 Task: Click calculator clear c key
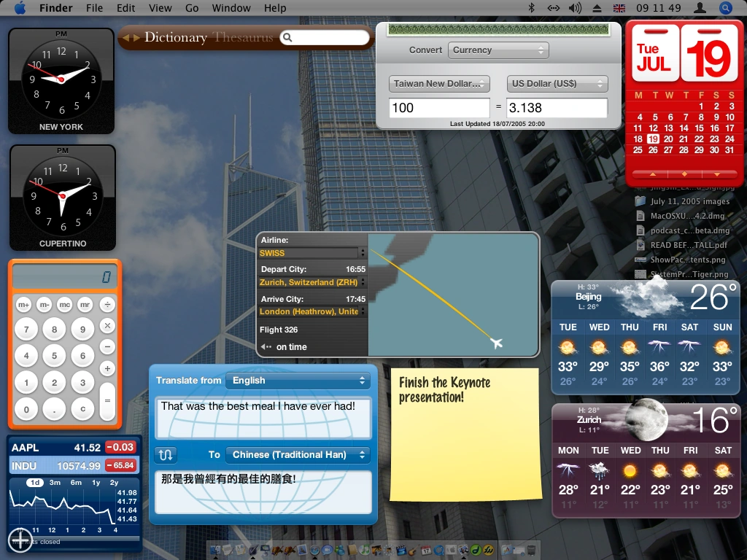point(82,409)
